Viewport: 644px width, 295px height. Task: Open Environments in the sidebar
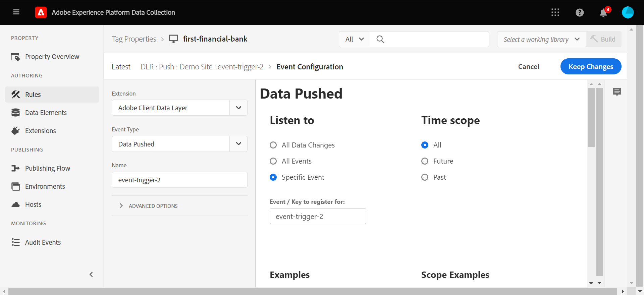(x=52, y=186)
